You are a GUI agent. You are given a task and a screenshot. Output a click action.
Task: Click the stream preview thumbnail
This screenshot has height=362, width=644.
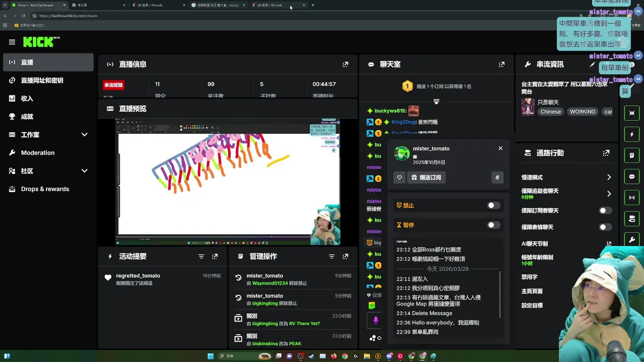[x=228, y=183]
